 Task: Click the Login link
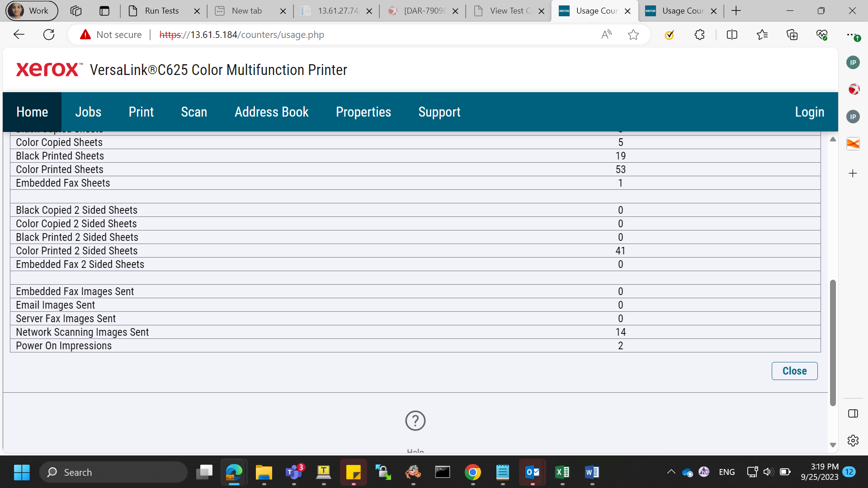coord(809,112)
